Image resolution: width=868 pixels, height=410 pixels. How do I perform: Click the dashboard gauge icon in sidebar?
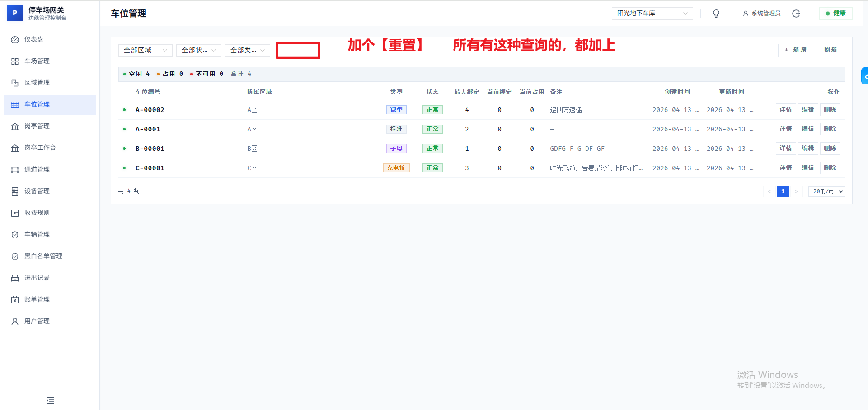pos(15,40)
